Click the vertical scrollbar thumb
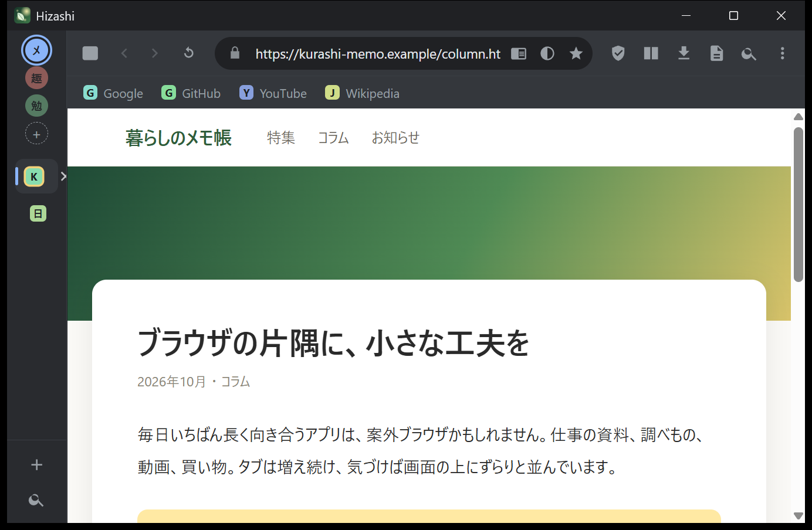This screenshot has height=530, width=812. pos(799,205)
